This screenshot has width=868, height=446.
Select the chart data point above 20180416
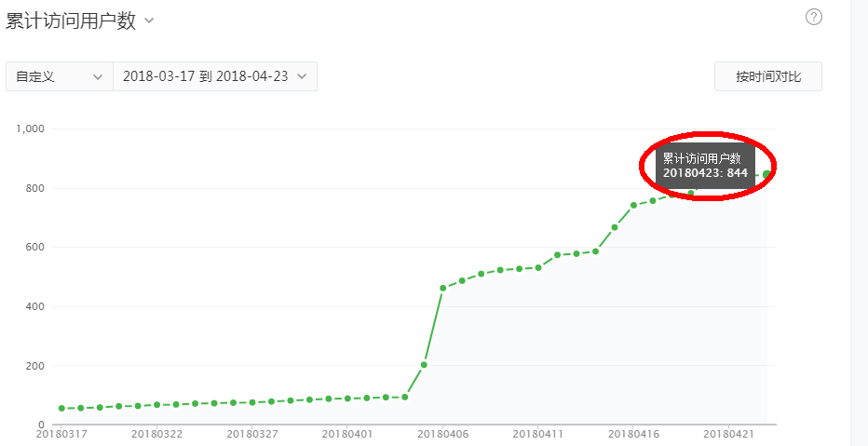(634, 205)
